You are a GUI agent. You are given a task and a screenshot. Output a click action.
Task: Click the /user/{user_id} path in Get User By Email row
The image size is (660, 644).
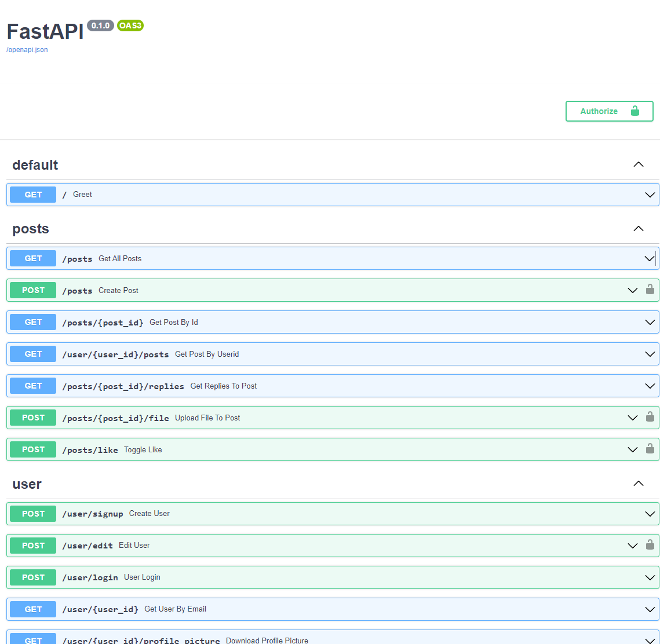coord(100,609)
